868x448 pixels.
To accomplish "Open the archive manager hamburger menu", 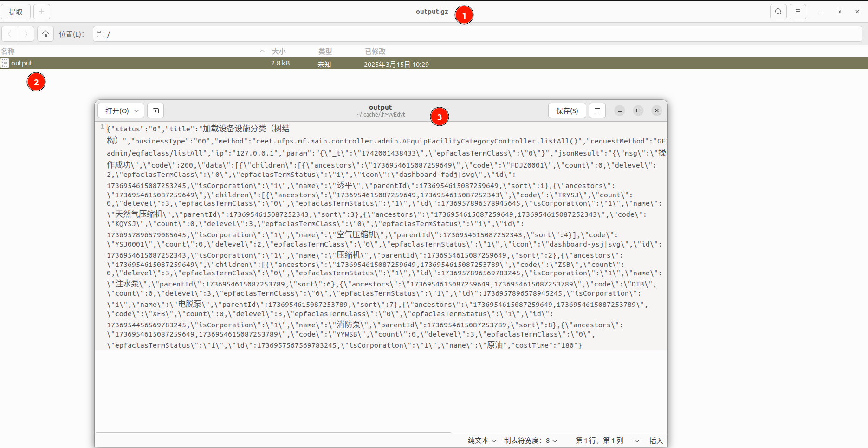I will click(x=798, y=12).
